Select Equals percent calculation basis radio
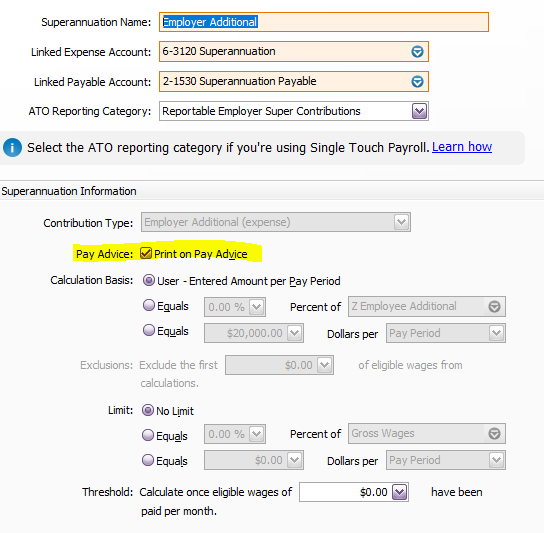Screen dimensions: 544x533 pyautogui.click(x=149, y=305)
